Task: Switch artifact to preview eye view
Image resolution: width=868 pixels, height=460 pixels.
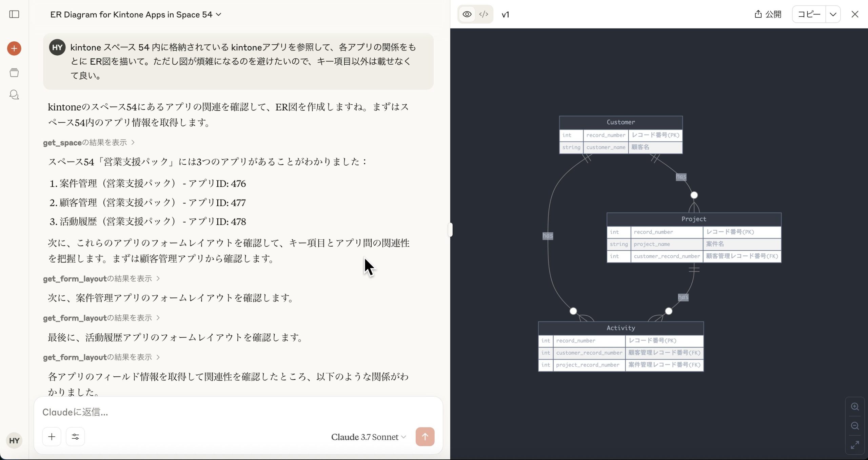Action: tap(467, 14)
